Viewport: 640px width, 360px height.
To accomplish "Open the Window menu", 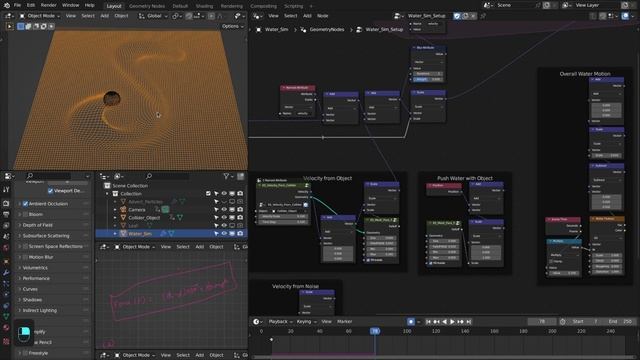I will (x=71, y=5).
